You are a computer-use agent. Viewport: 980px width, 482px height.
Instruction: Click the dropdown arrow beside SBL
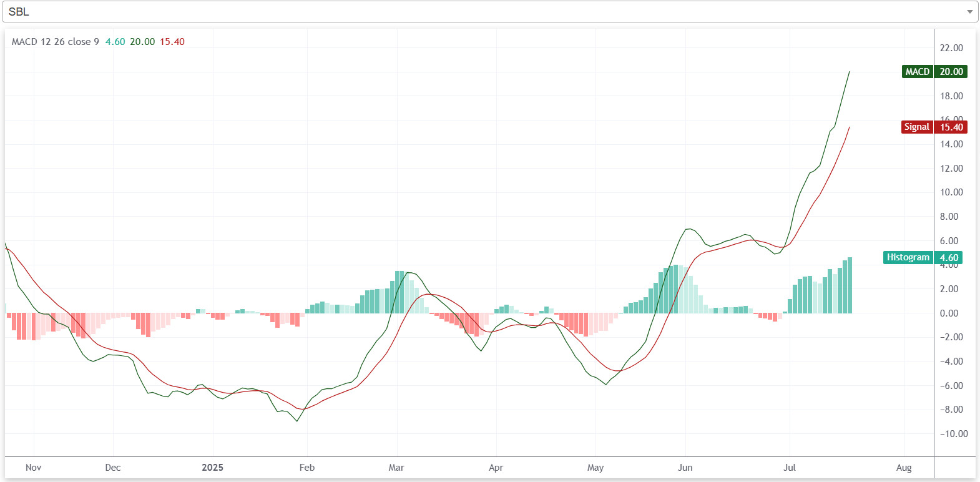pyautogui.click(x=969, y=12)
